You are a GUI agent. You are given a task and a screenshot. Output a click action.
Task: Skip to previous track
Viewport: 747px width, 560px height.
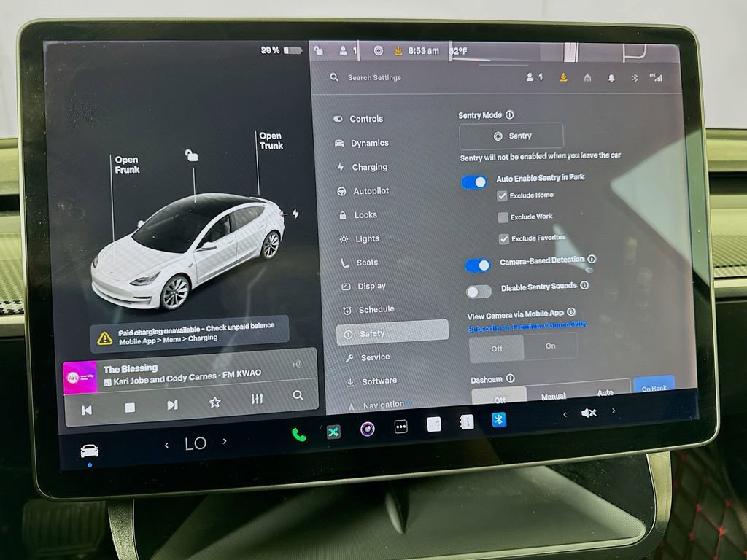pyautogui.click(x=87, y=410)
